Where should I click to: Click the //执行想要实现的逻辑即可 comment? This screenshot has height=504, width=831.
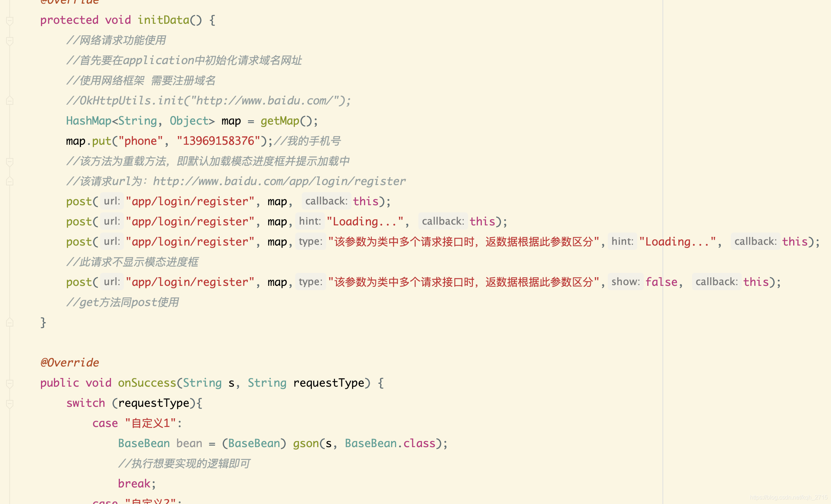coord(184,463)
